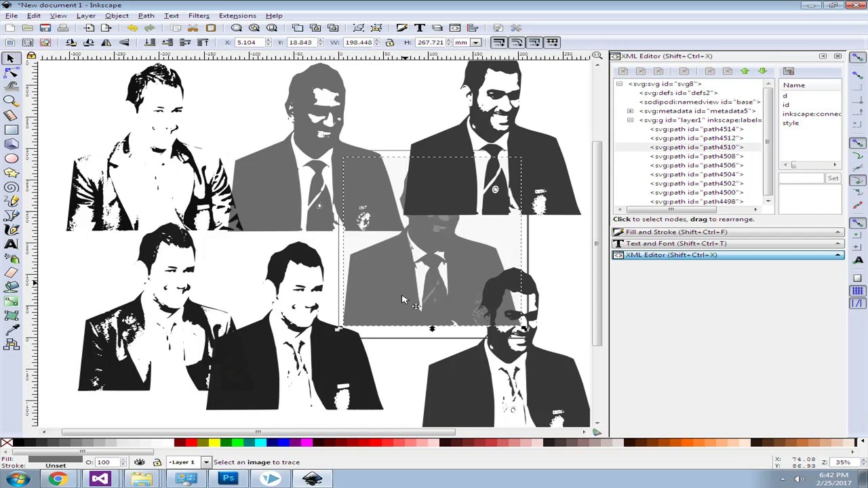Expand the svg:metadata node
The image size is (868, 488).
click(x=630, y=111)
